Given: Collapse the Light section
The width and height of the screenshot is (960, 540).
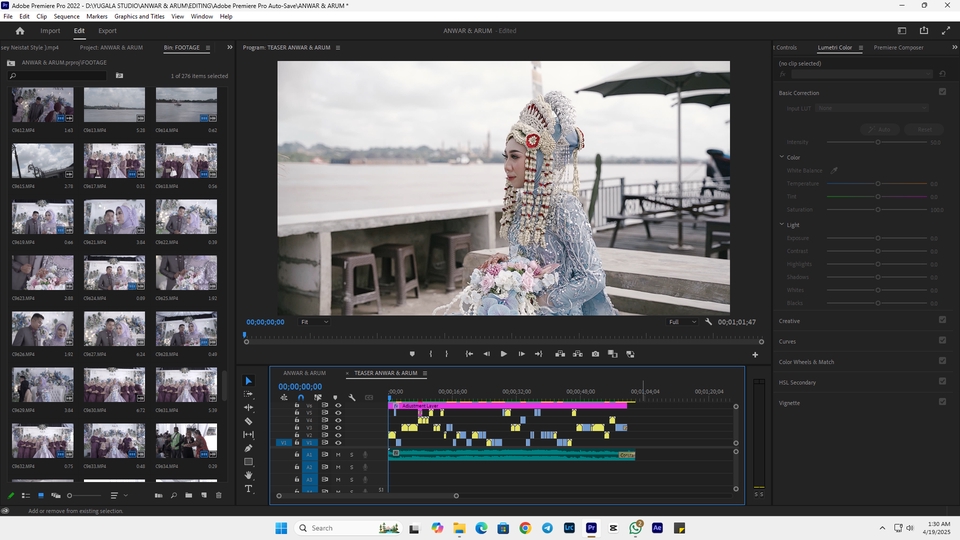Looking at the screenshot, I should (x=782, y=225).
